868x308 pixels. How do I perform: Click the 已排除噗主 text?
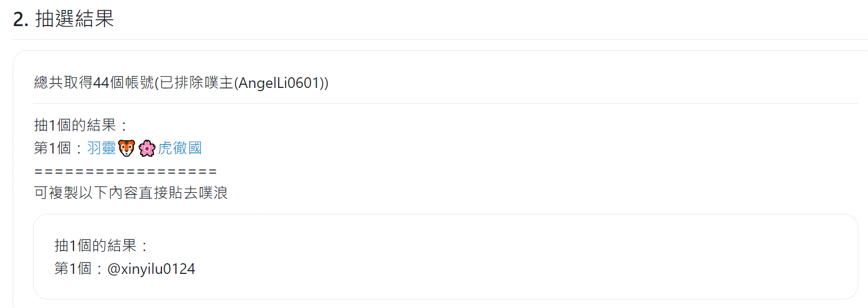coord(196,83)
